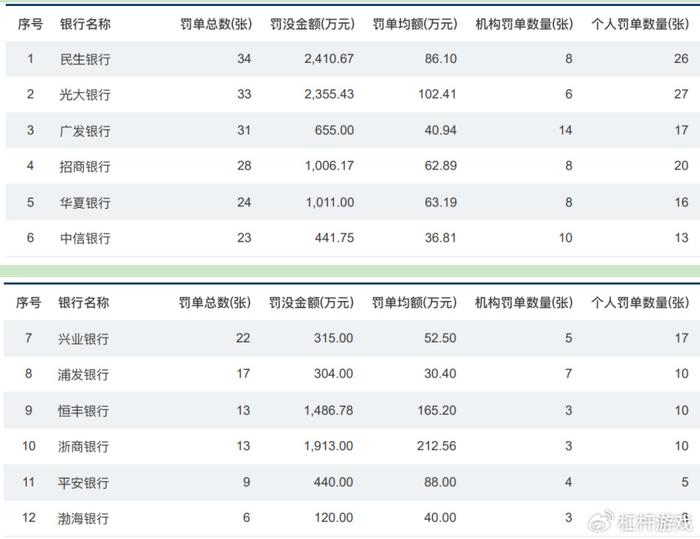Select personal tickets 26 for 民生银行
The image size is (700, 539).
click(681, 58)
